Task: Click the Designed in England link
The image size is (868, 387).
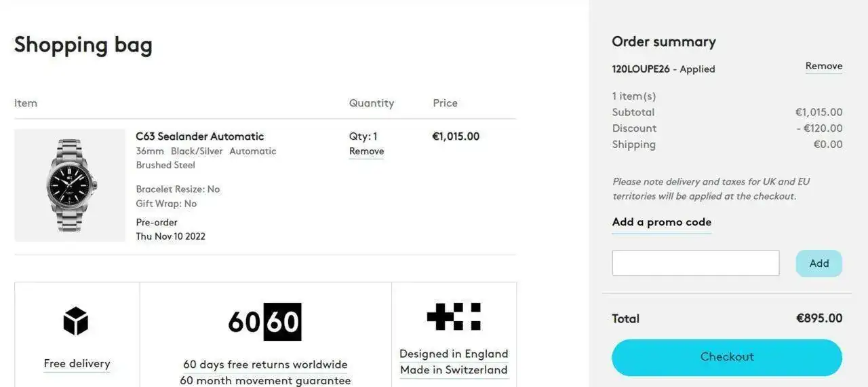Action: click(x=454, y=354)
